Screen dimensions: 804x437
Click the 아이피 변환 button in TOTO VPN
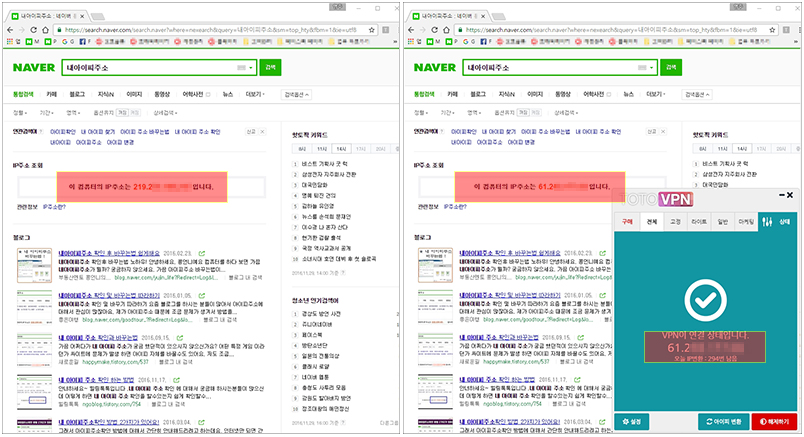(x=723, y=422)
